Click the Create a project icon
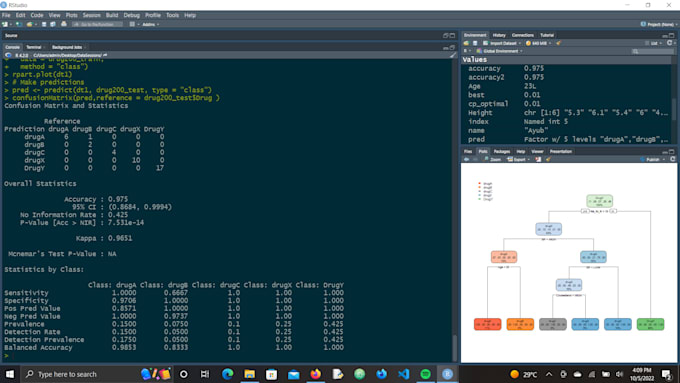680x383 pixels. click(x=19, y=24)
